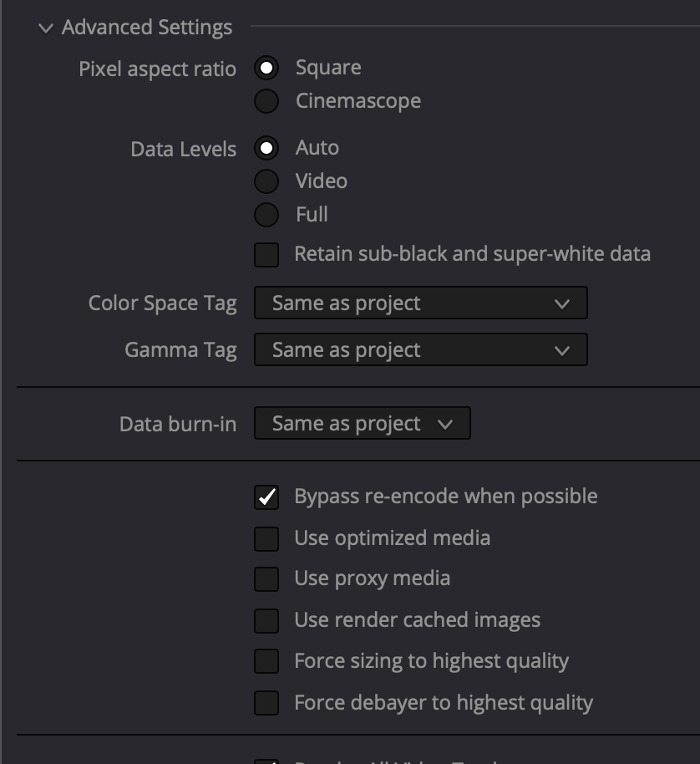Set Data Levels to Auto
700x764 pixels.
[266, 148]
